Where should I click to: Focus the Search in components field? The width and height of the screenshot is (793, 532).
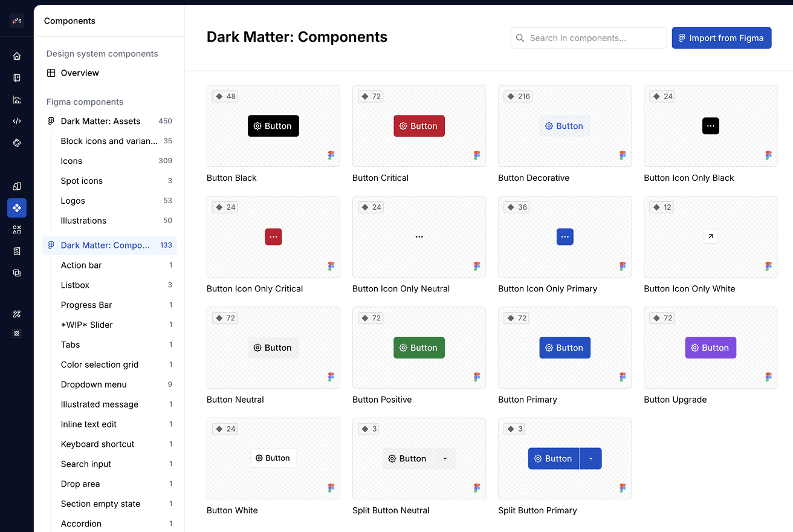click(x=589, y=38)
